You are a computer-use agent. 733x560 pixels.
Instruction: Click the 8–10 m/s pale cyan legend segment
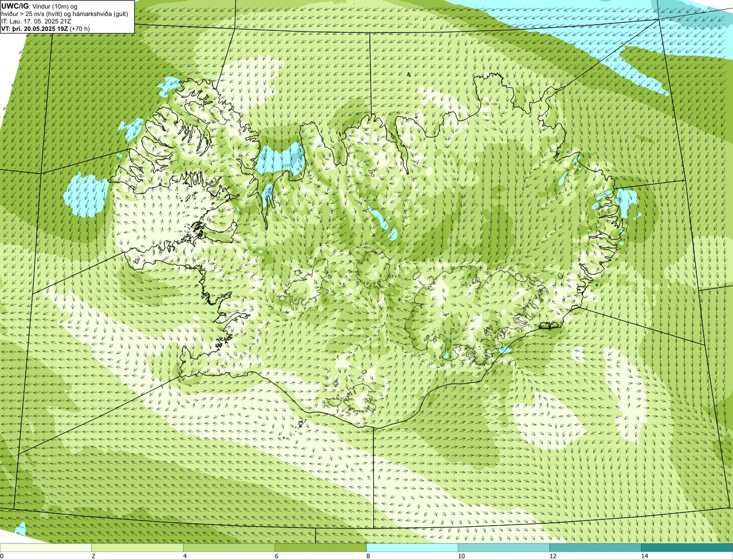point(412,547)
